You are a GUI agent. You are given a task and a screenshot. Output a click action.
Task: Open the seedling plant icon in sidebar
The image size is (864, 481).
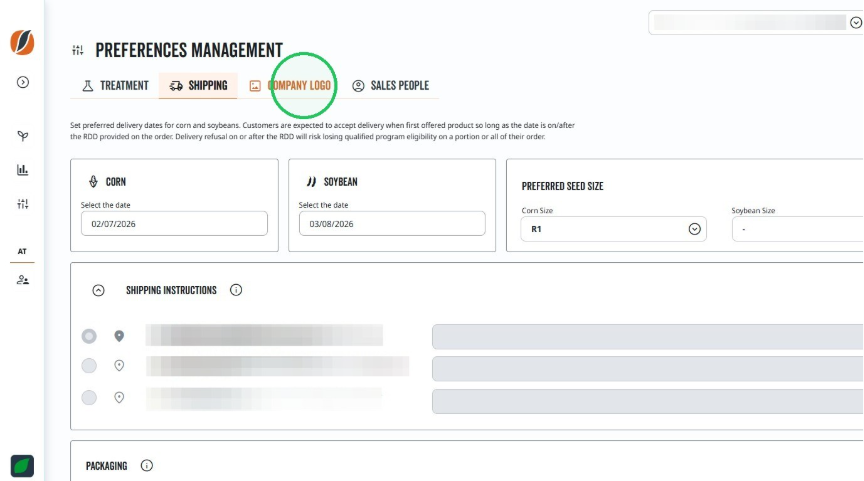[23, 136]
